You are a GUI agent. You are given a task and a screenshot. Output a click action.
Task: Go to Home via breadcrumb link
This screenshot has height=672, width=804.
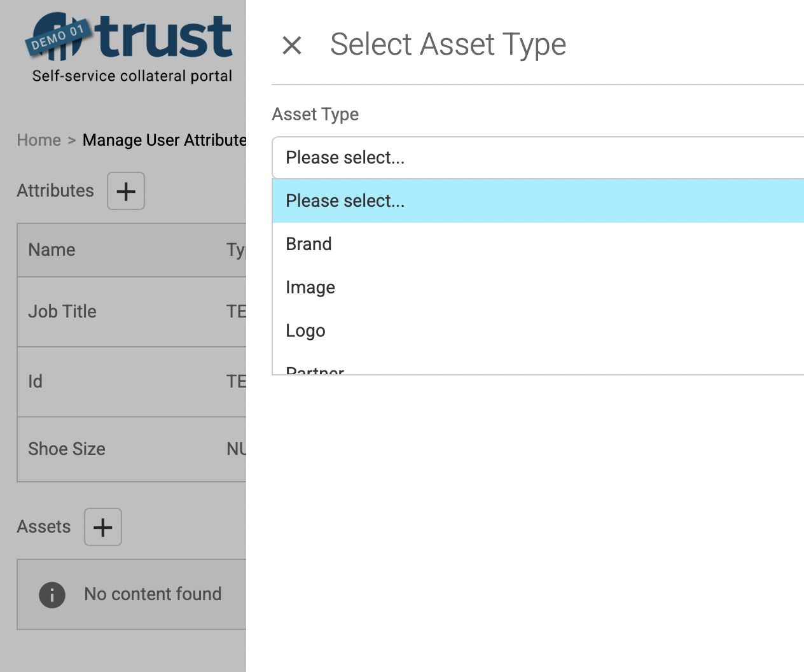(x=39, y=140)
